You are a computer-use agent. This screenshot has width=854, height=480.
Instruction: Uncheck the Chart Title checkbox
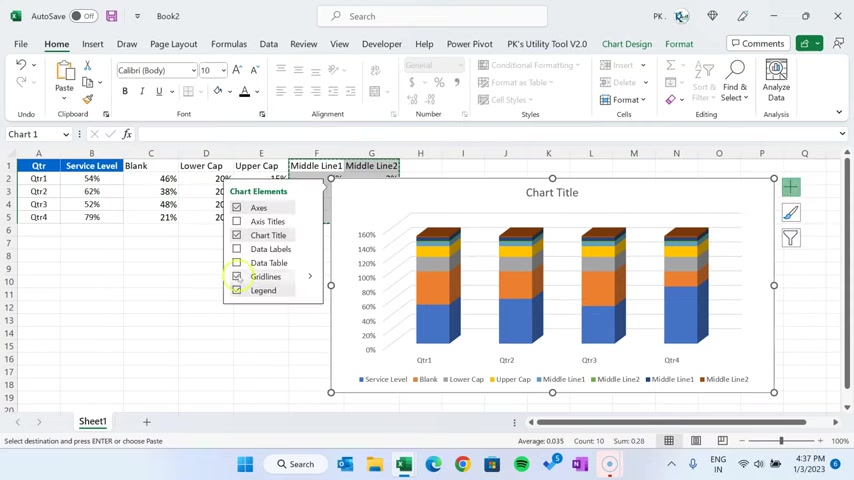(236, 235)
